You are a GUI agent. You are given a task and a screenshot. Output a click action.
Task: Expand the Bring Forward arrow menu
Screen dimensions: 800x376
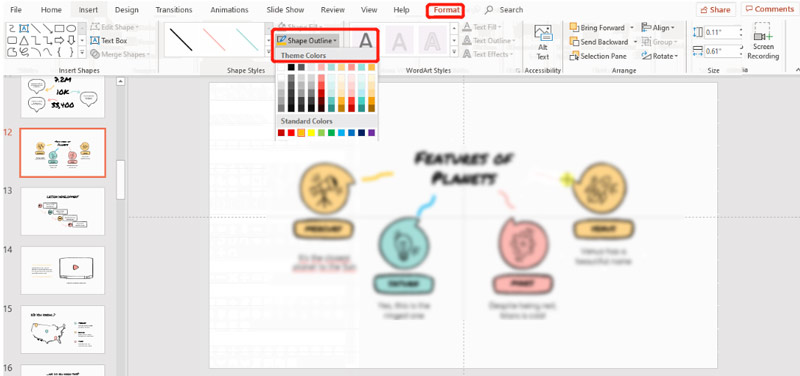pos(632,28)
